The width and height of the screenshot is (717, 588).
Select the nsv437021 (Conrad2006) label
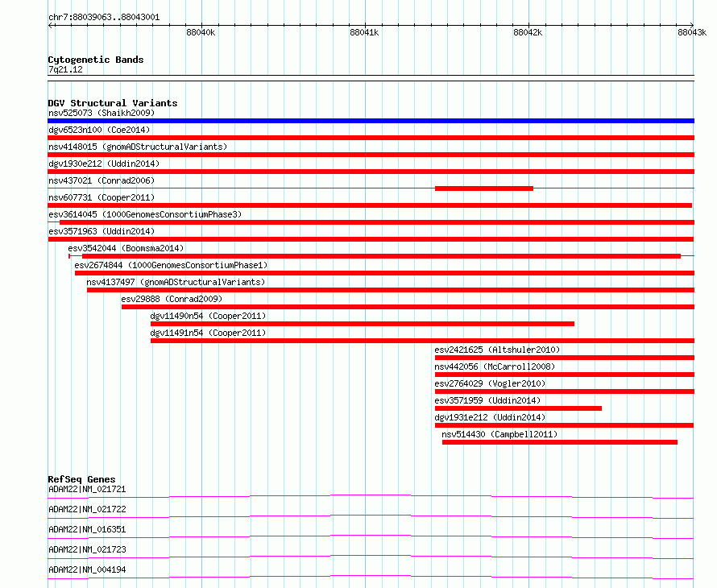pos(102,180)
